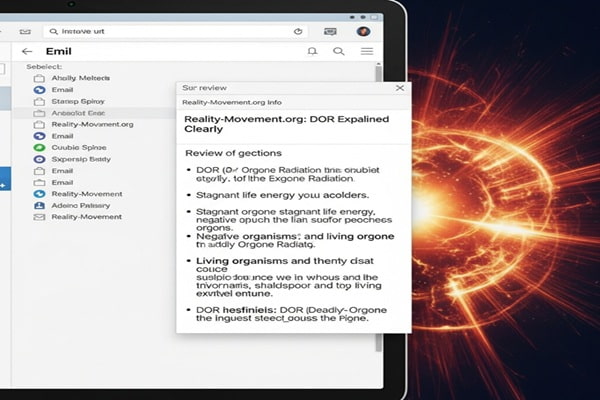
Task: Select the Ahollly Melecls folder
Action: click(80, 78)
